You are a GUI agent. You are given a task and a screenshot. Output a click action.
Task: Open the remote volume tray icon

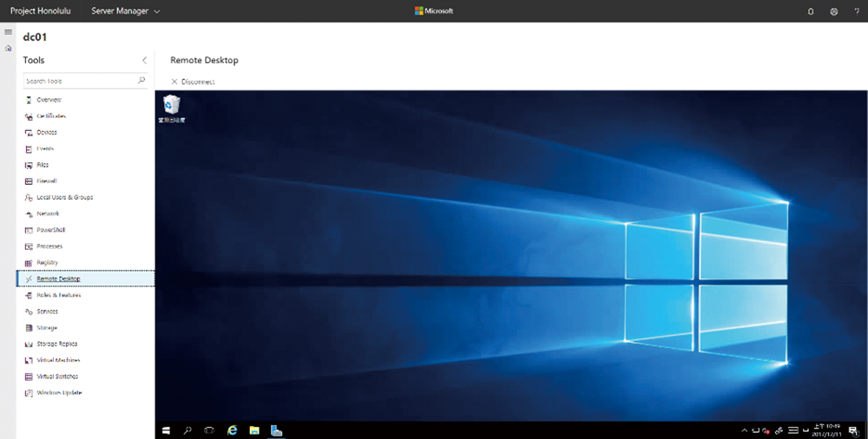766,430
